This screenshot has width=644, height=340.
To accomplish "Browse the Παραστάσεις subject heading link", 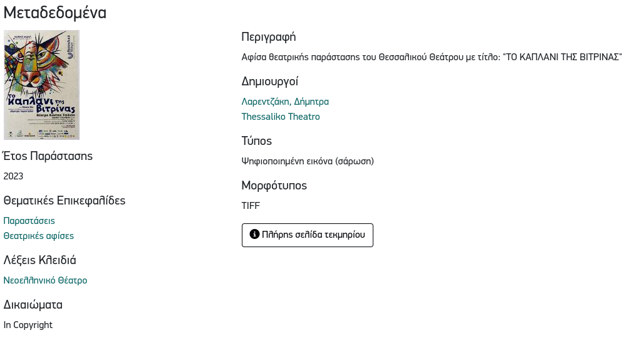I will 29,221.
